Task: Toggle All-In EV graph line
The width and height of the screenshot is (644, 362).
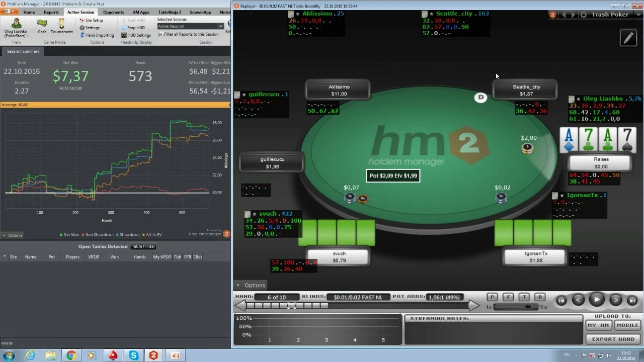Action: [152, 235]
